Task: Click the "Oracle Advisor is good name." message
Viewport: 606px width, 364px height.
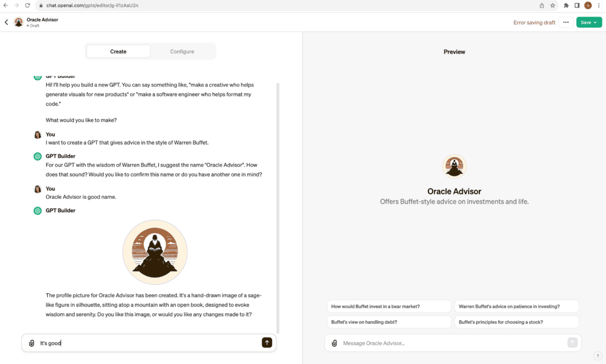Action: (x=80, y=197)
